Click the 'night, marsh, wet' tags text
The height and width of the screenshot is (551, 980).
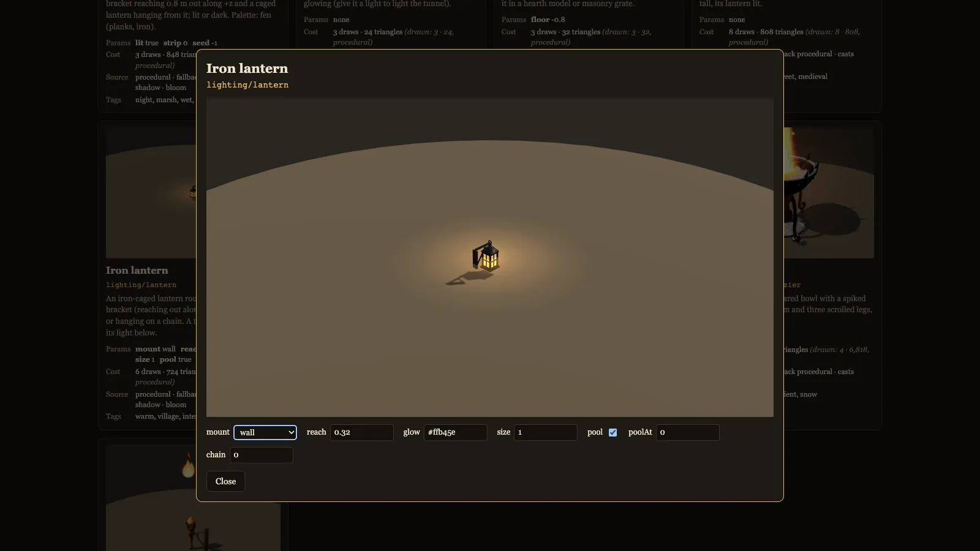tap(164, 100)
